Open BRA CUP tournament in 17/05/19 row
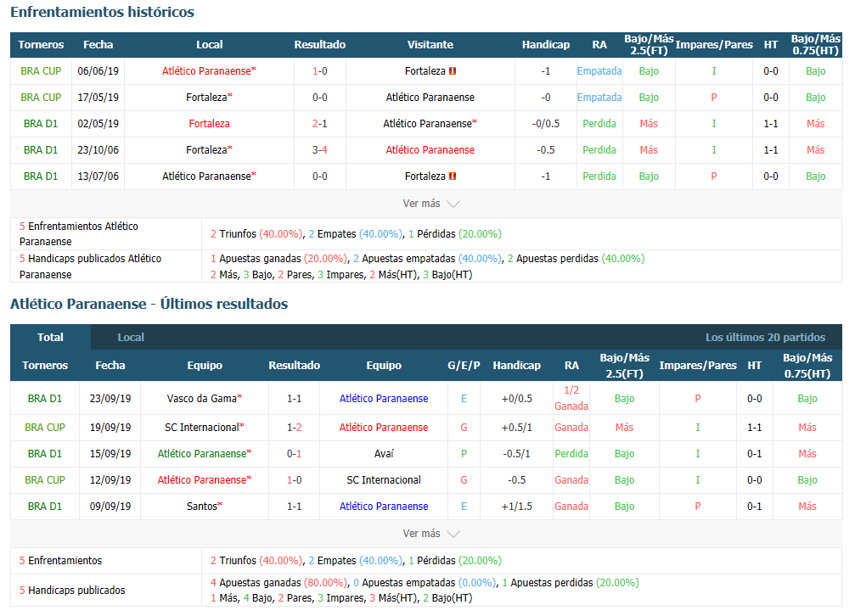Viewport: 855px width, 616px height. pyautogui.click(x=41, y=97)
